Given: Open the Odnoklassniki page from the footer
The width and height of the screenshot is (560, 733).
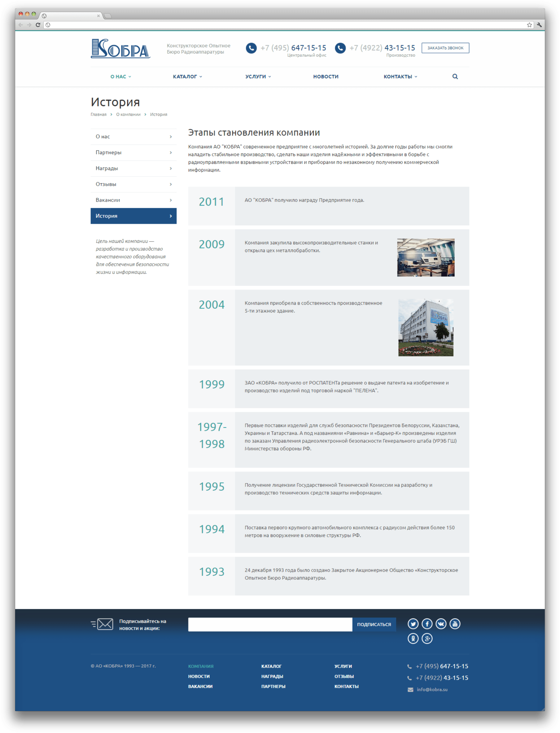Looking at the screenshot, I should coord(413,638).
